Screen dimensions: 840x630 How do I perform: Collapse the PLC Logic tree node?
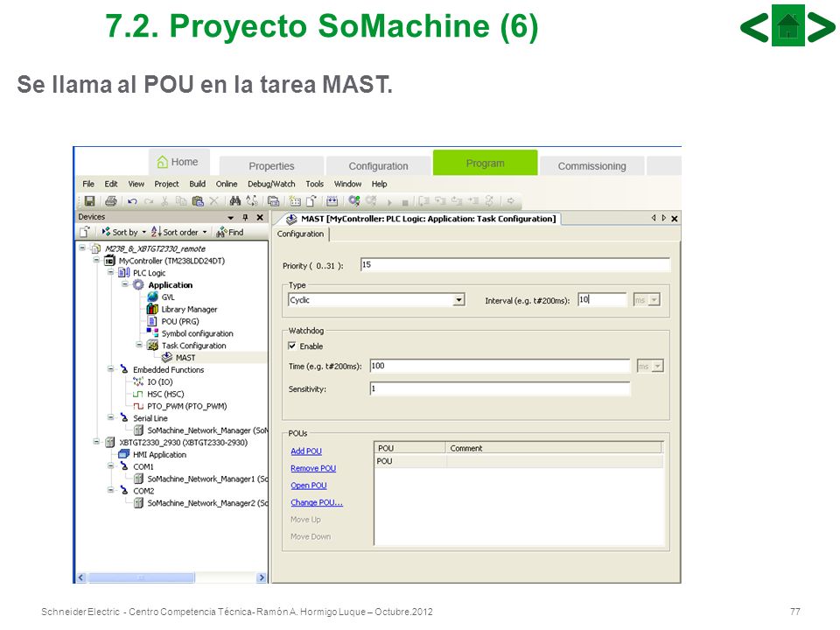click(111, 272)
